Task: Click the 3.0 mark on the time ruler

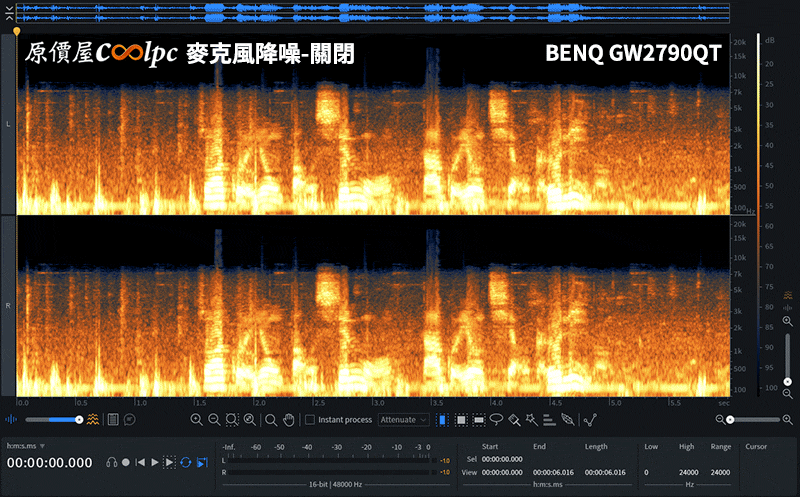Action: pyautogui.click(x=378, y=403)
